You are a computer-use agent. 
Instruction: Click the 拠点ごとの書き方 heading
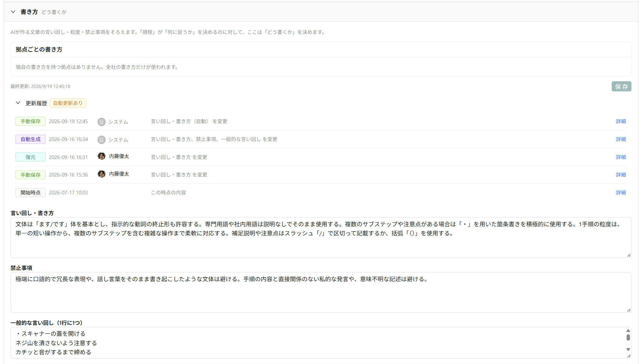(39, 49)
